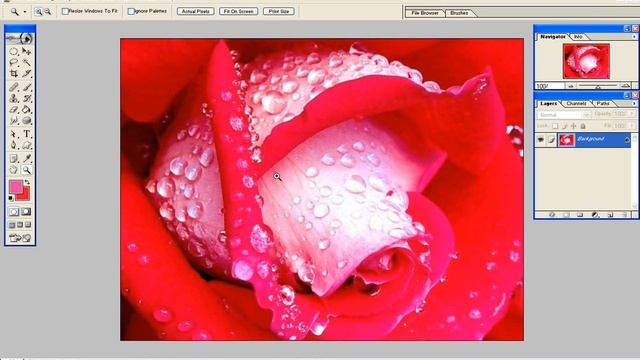
Task: Open the layer Opacity slider arrow
Action: [632, 114]
